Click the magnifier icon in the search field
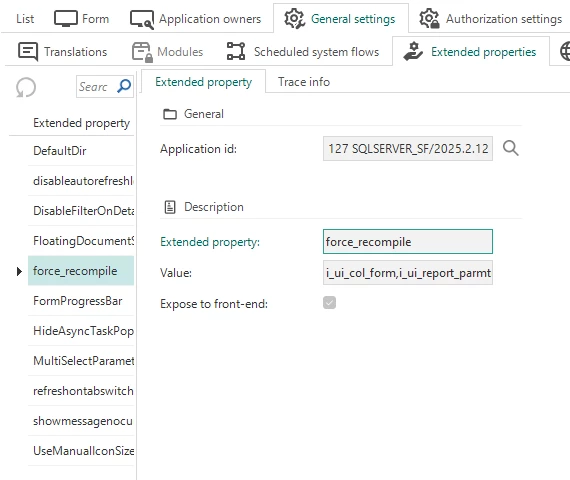Viewport: 570px width, 480px height. pos(124,86)
